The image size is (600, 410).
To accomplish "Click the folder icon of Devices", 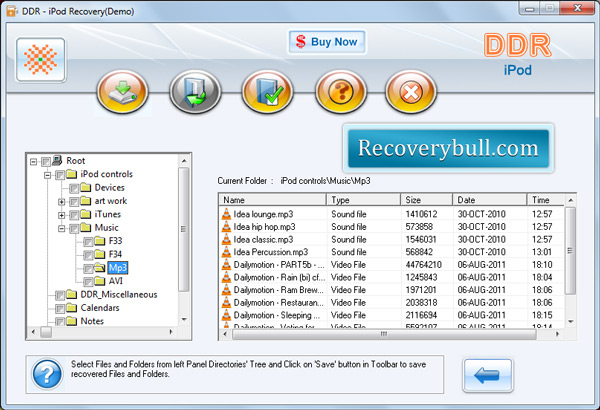I will tap(86, 188).
